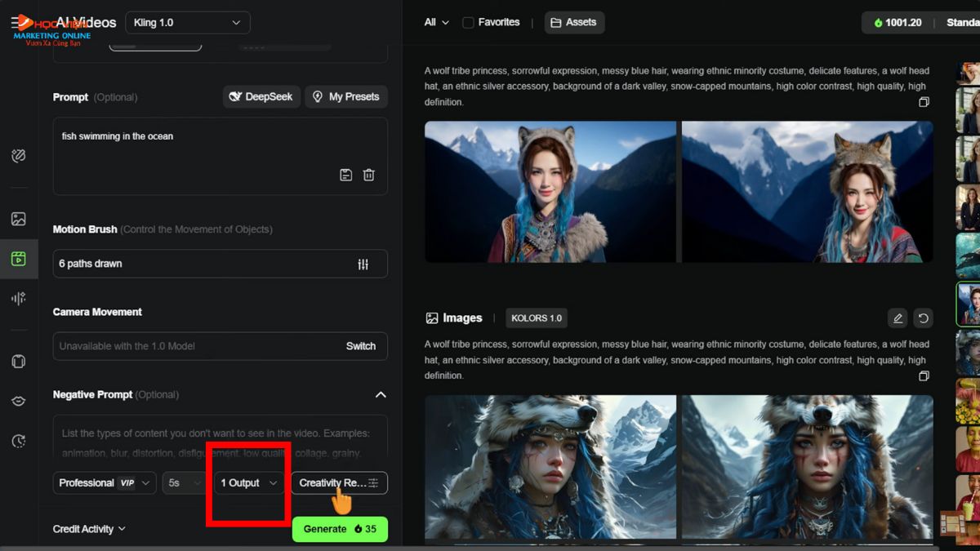
Task: Expand the Credit Activity dropdown
Action: [89, 529]
